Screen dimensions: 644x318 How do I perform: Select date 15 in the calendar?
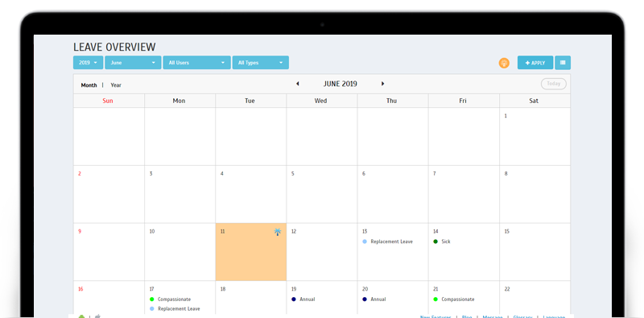click(507, 231)
